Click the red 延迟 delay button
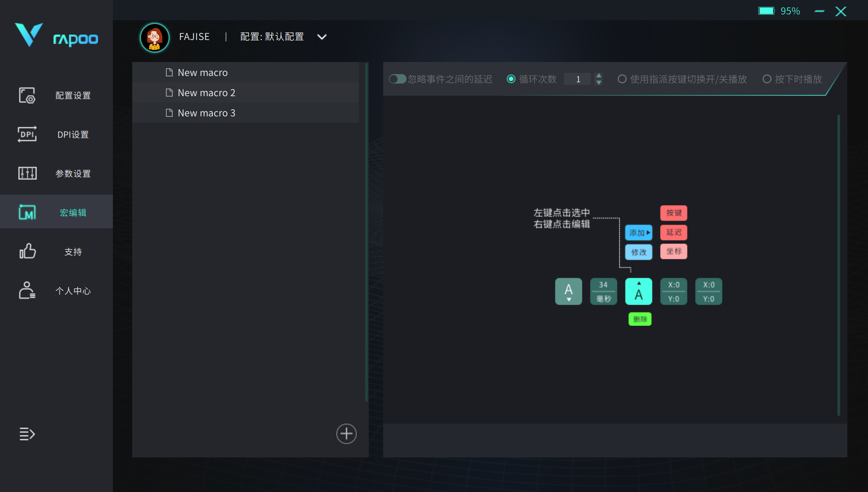868x492 pixels. (x=674, y=232)
